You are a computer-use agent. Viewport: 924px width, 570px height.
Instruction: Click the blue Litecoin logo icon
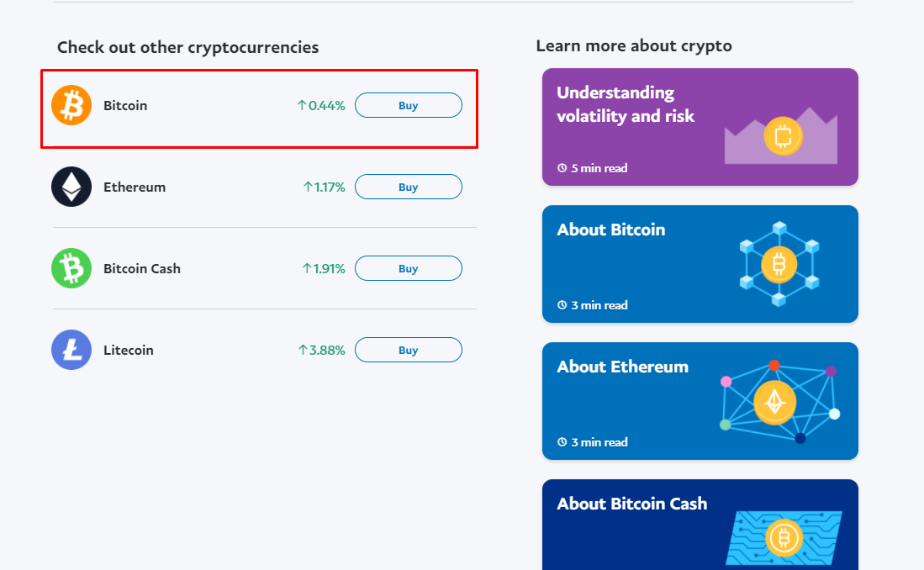(71, 350)
